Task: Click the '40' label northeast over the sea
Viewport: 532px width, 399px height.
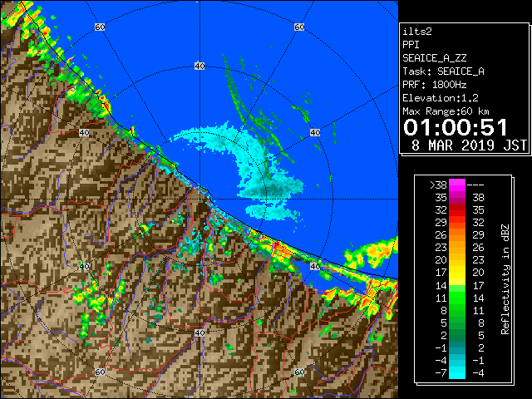Action: 315,132
